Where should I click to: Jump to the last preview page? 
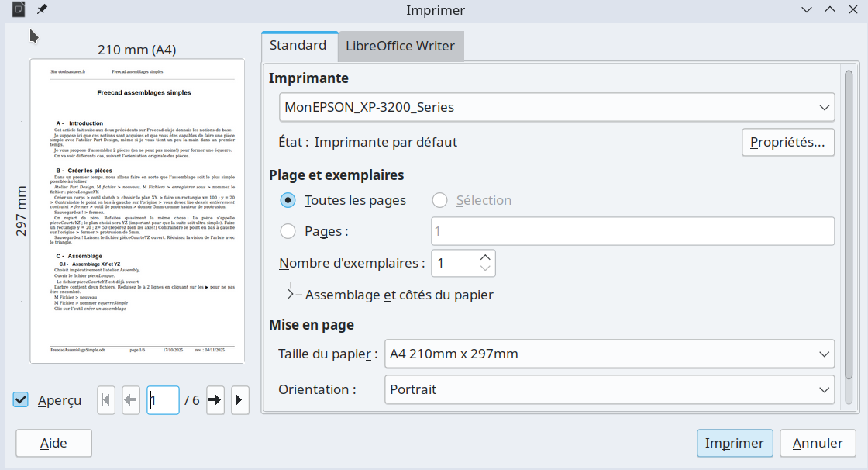[240, 400]
